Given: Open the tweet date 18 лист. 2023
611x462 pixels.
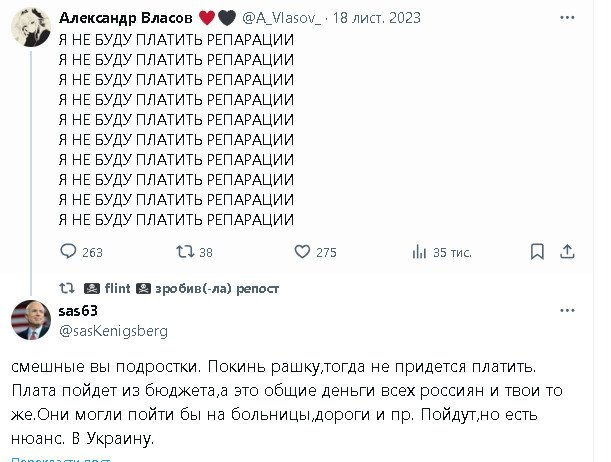Looking at the screenshot, I should pos(377,18).
